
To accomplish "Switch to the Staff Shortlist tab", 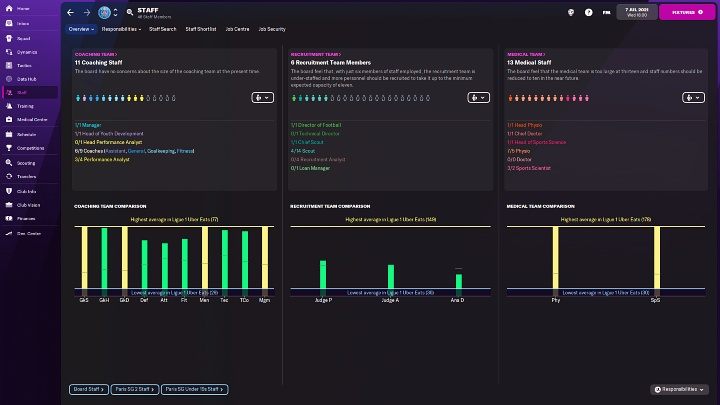I will [200, 29].
